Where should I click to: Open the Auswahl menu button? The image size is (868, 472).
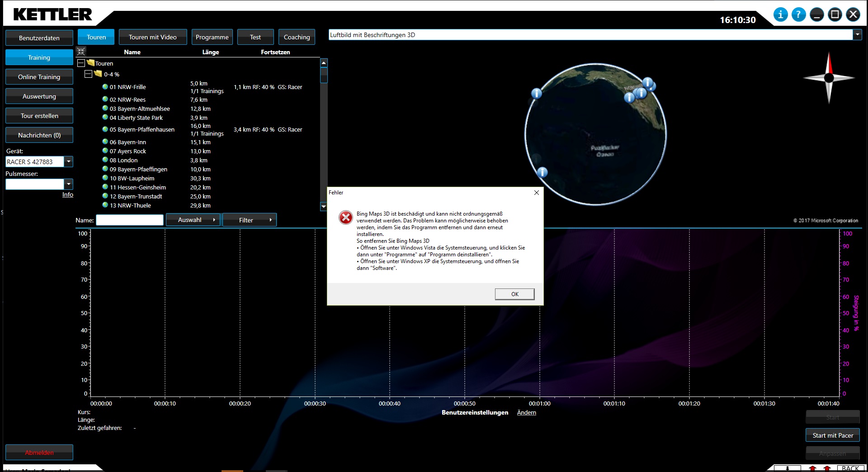(x=193, y=220)
